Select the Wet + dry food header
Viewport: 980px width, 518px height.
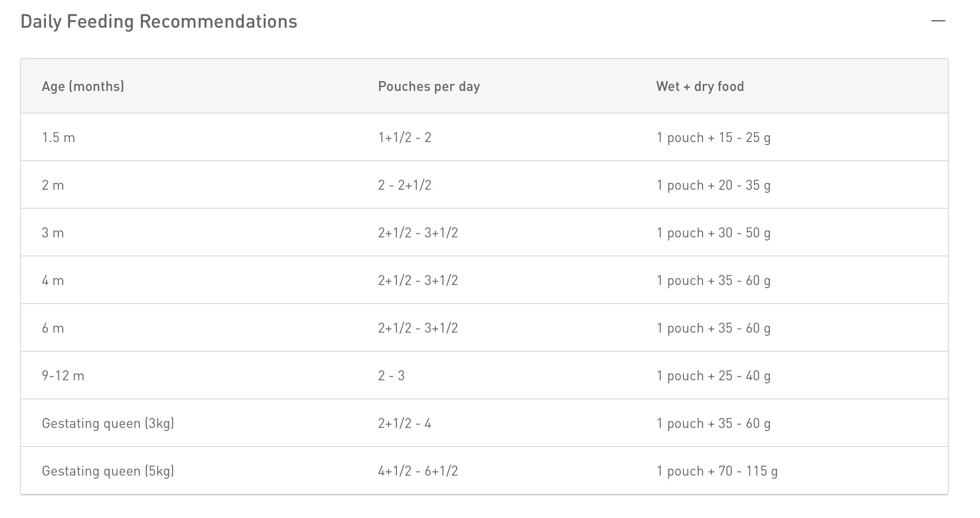tap(700, 86)
